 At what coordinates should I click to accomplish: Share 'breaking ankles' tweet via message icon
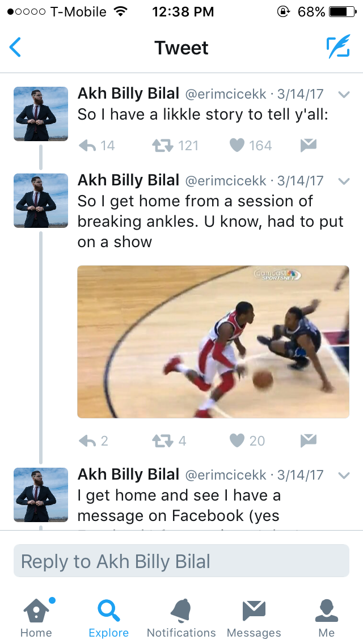(x=309, y=440)
